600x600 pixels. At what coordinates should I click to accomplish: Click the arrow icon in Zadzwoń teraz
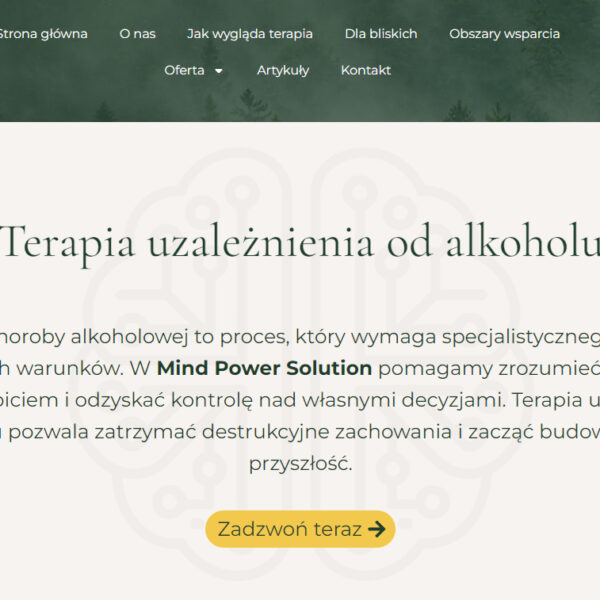coord(377,529)
